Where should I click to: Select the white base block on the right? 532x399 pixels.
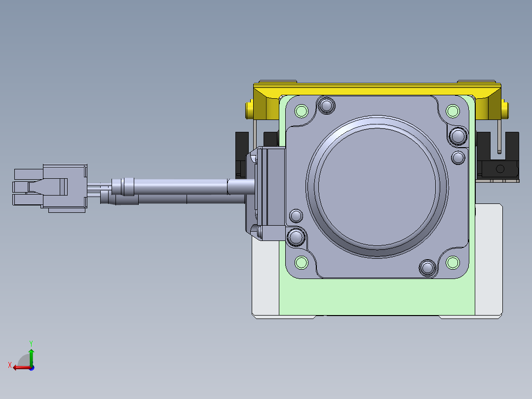pyautogui.click(x=489, y=261)
